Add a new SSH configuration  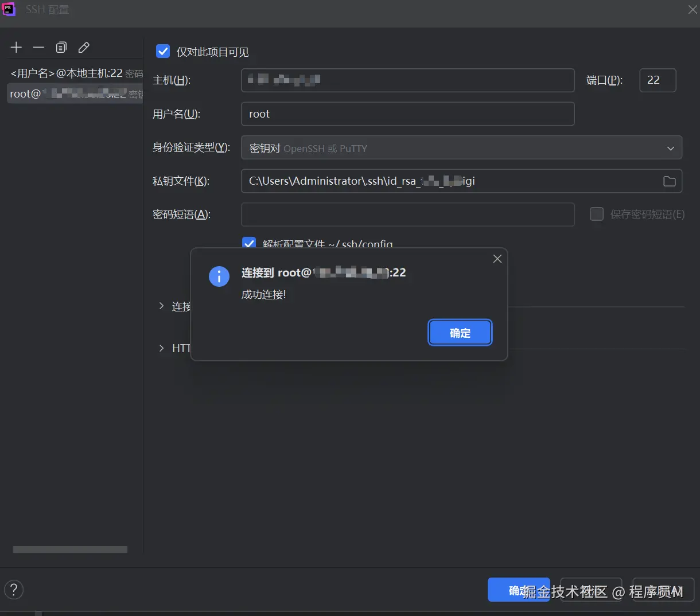pyautogui.click(x=16, y=48)
